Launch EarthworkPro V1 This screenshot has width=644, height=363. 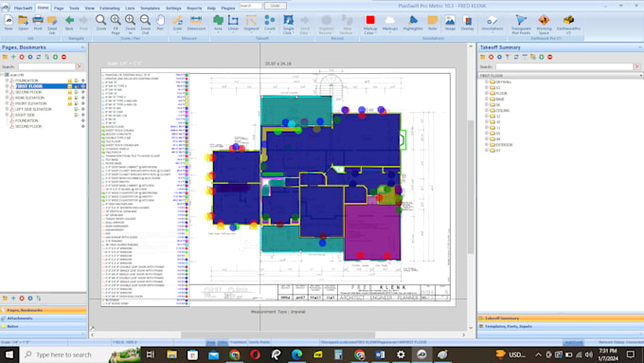[x=568, y=24]
